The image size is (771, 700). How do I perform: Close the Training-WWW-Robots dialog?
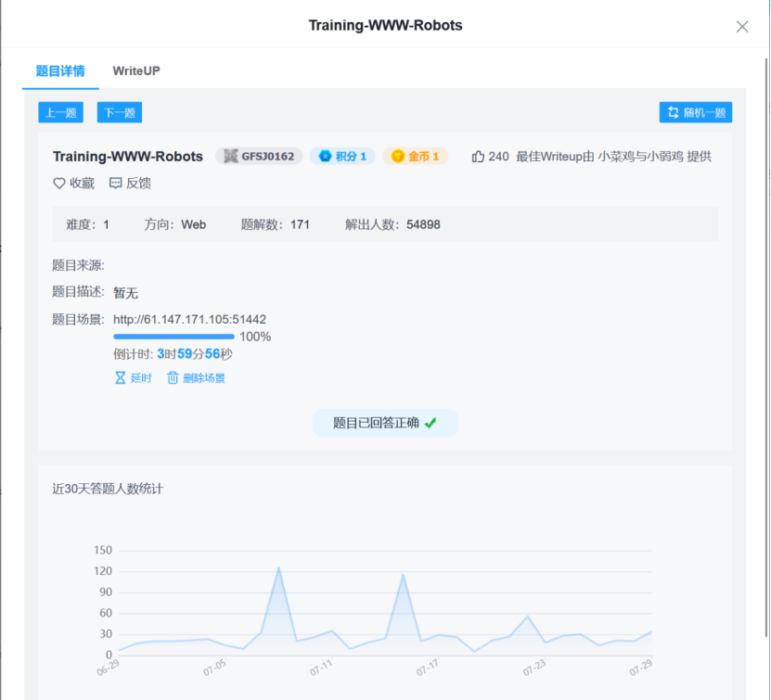[x=742, y=27]
